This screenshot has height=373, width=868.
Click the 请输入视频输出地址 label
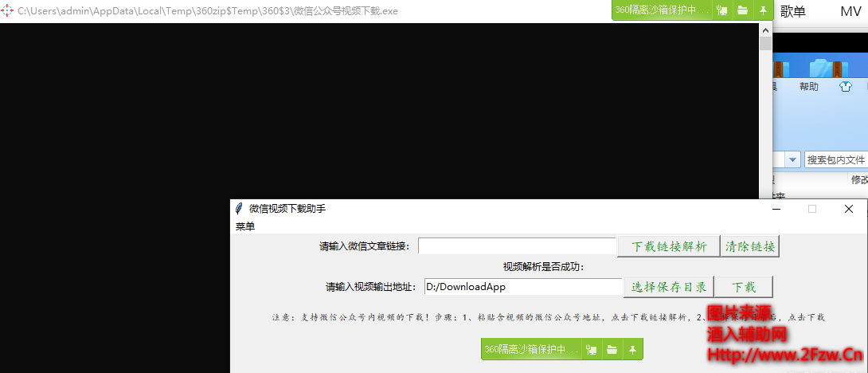(371, 287)
